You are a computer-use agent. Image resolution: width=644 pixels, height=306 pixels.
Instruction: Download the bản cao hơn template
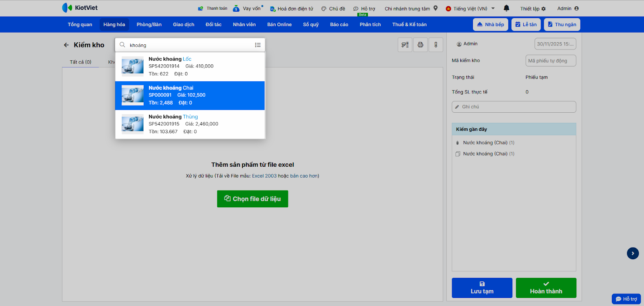304,176
